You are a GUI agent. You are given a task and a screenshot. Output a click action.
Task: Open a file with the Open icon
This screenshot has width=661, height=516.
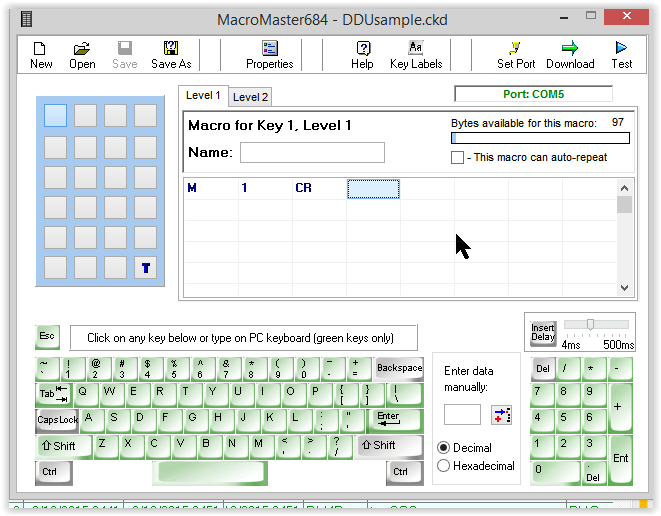coord(82,55)
